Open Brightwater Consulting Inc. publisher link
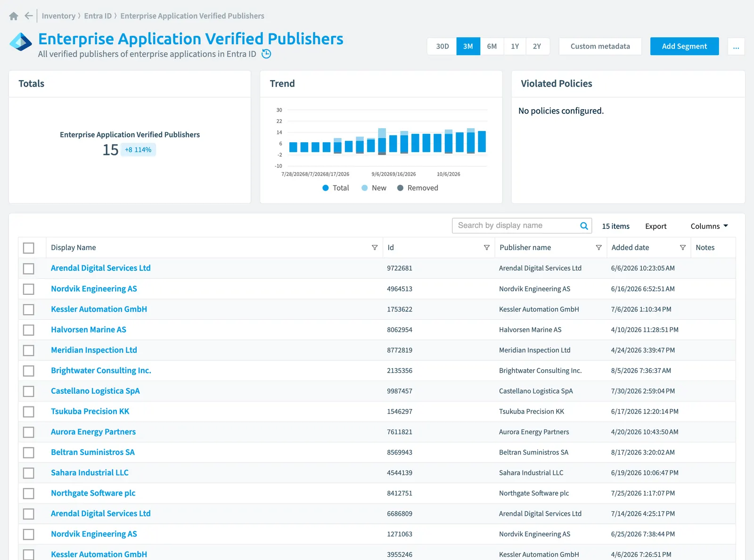The height and width of the screenshot is (560, 754). (x=101, y=371)
